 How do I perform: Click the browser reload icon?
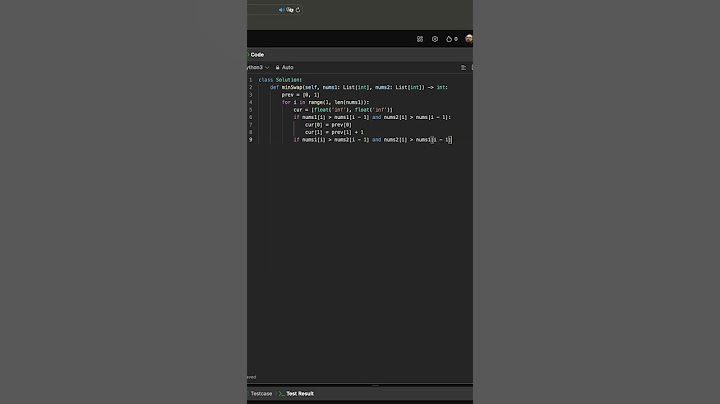pyautogui.click(x=298, y=10)
